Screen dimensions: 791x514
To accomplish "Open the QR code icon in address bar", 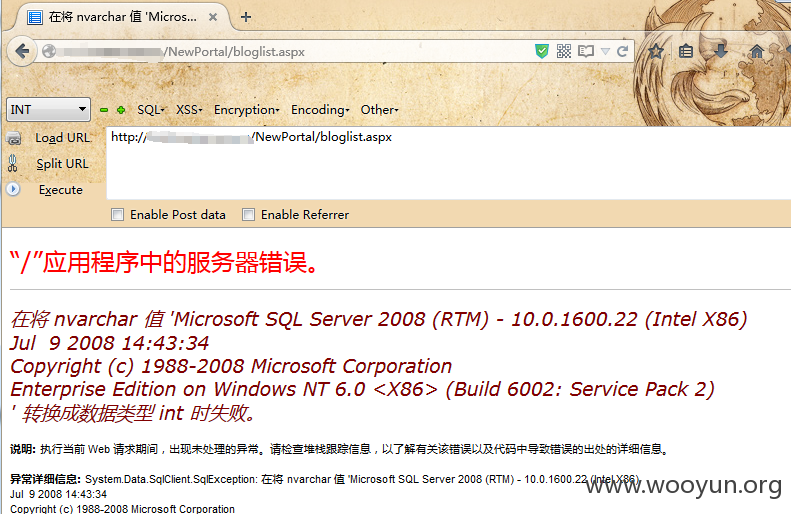I will 563,51.
